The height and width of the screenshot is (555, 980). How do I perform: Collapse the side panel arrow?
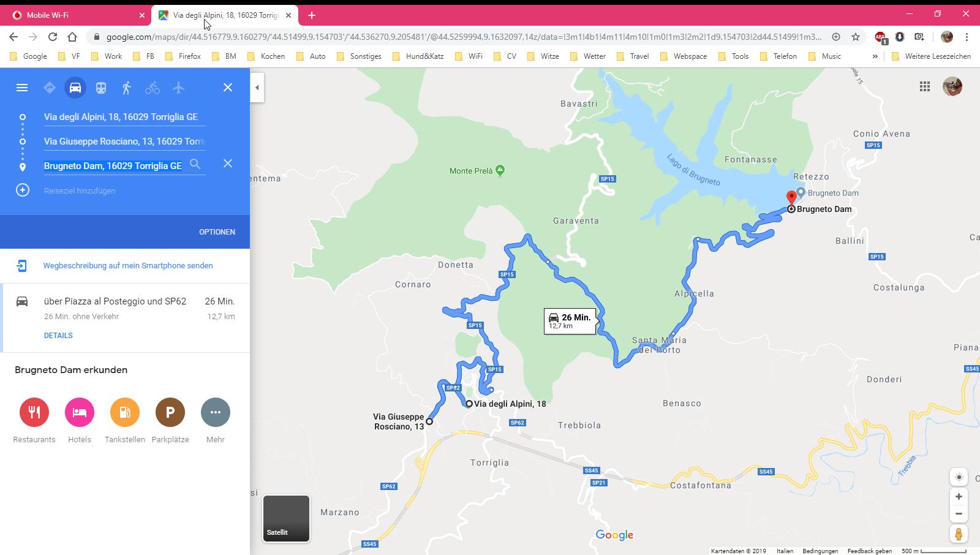click(257, 88)
